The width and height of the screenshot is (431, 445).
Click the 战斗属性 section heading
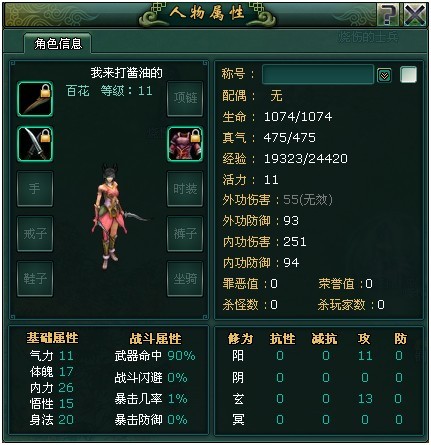point(155,338)
